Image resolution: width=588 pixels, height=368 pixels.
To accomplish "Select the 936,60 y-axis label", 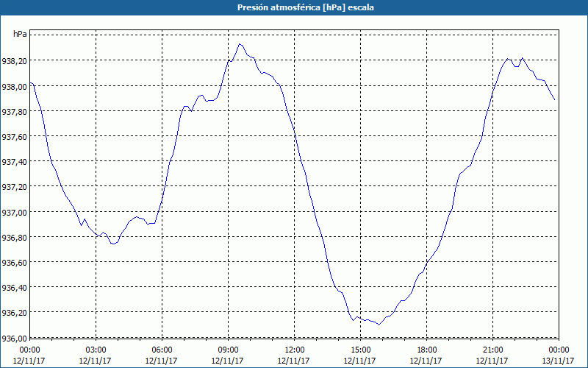I will click(14, 263).
